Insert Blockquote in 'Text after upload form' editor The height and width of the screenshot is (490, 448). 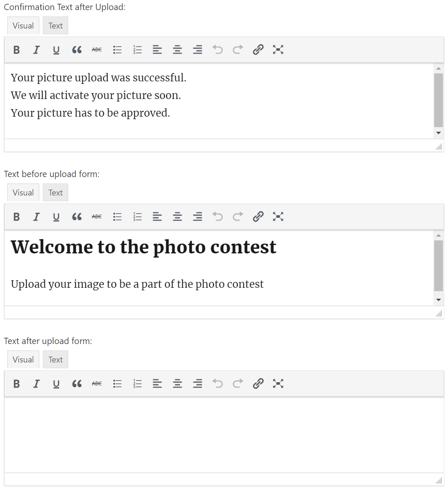pos(76,383)
